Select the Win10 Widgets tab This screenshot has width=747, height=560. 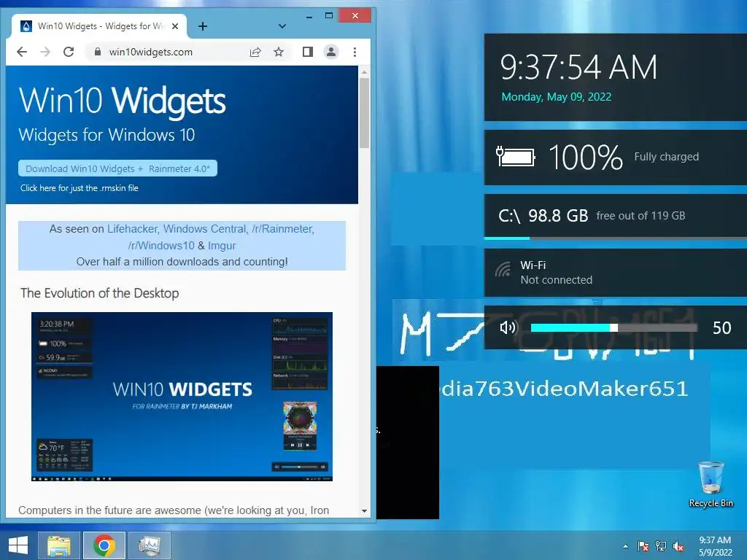click(x=99, y=26)
